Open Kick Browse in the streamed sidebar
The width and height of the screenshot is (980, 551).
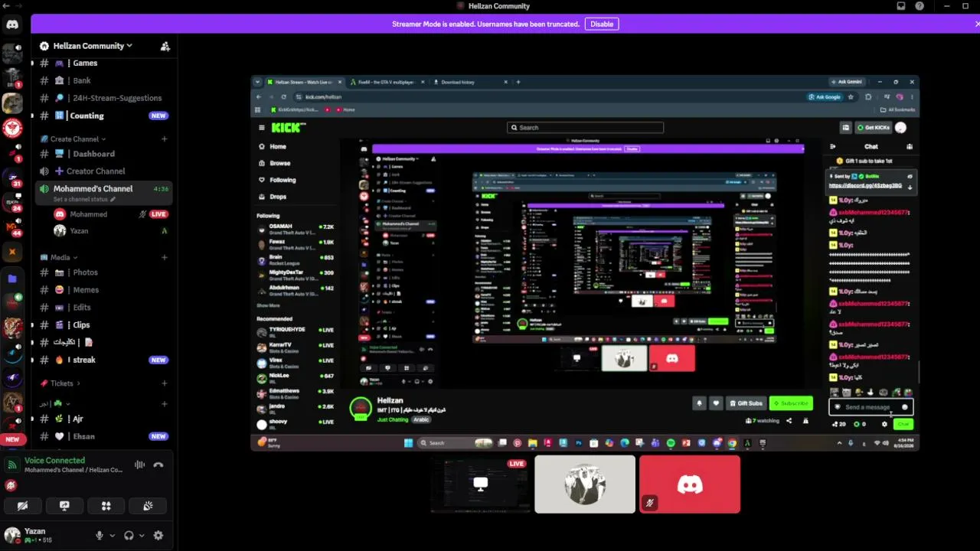279,163
